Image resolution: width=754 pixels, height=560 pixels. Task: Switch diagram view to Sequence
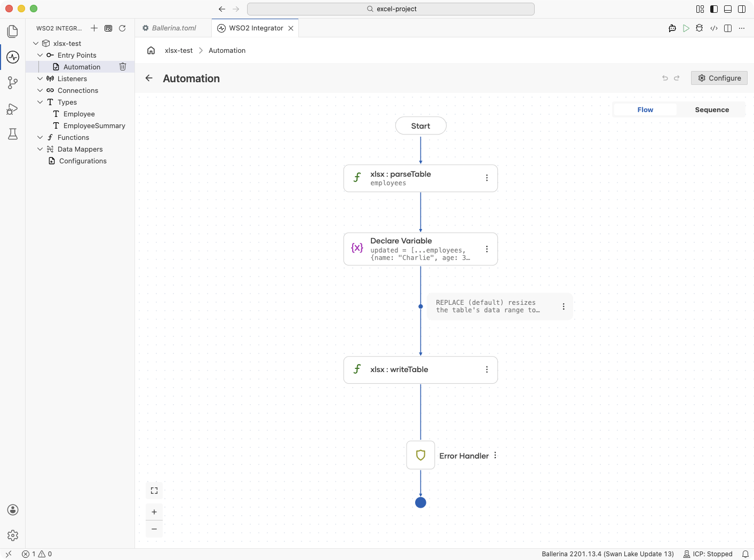coord(712,109)
